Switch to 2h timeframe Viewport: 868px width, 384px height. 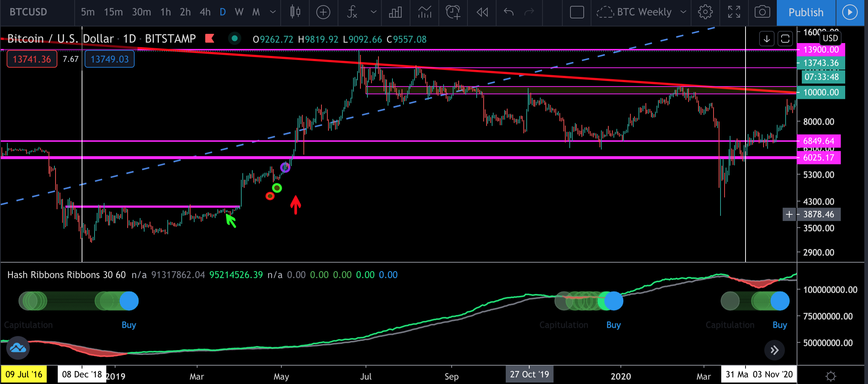pos(185,12)
